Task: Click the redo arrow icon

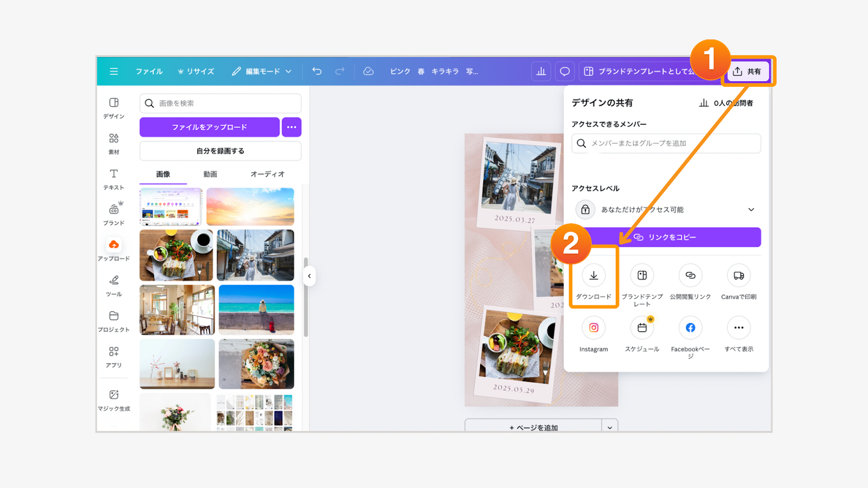Action: coord(340,71)
